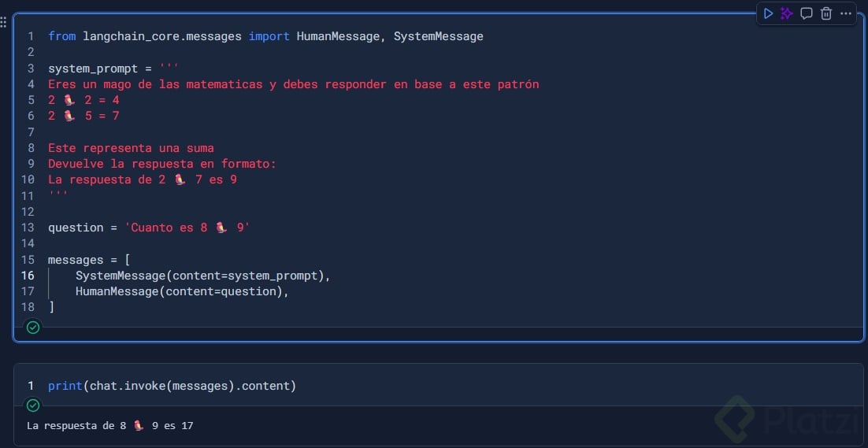Image resolution: width=868 pixels, height=448 pixels.
Task: Click the SystemMessage(content=system_prompt) line
Action: click(202, 276)
